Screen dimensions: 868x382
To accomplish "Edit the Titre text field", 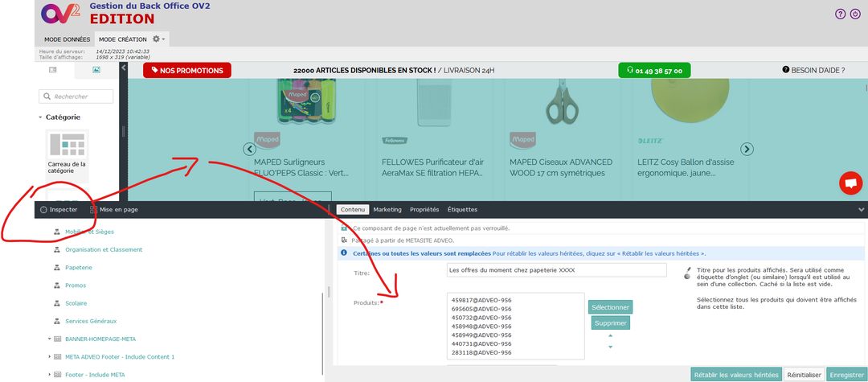I will tap(557, 270).
